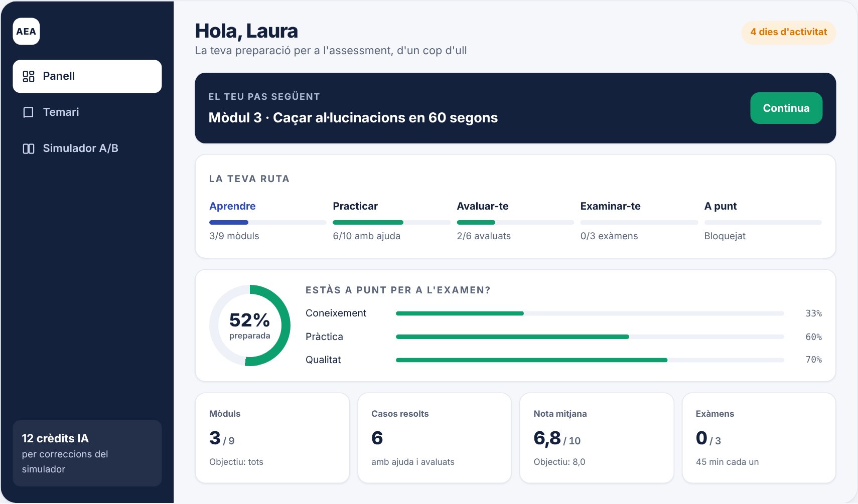Click the Qualitat 70% bar
The width and height of the screenshot is (858, 504).
click(590, 360)
